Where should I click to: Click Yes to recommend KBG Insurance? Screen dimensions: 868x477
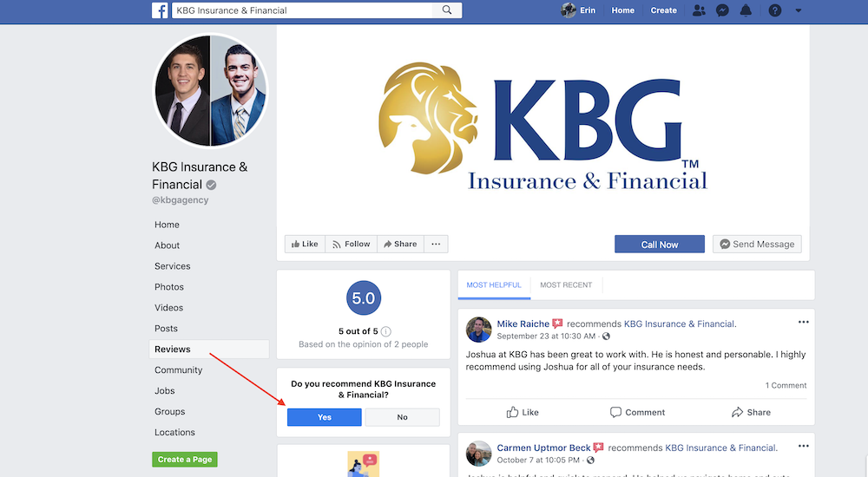click(325, 417)
